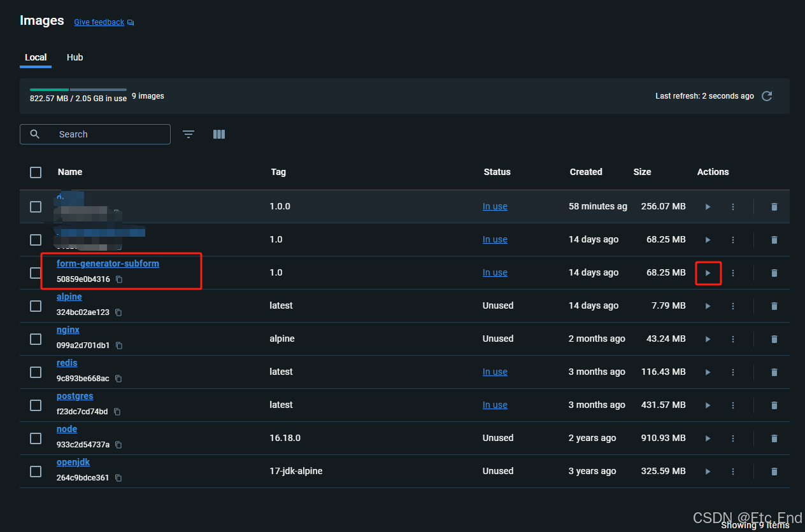Run the redis image
The height and width of the screenshot is (532, 805).
pyautogui.click(x=708, y=372)
